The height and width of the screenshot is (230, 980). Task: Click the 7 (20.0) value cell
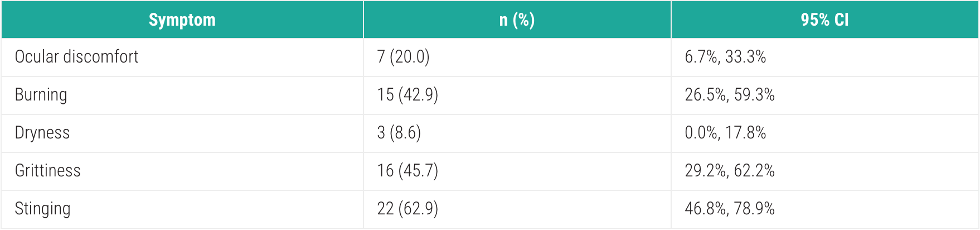[x=517, y=57]
